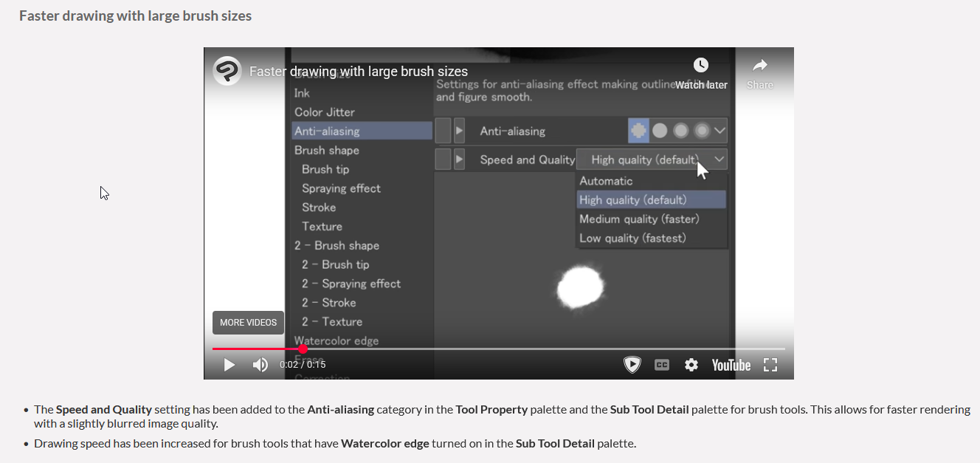Viewport: 980px width, 463px height.
Task: Toggle Speed and Quality show-in-palette box
Action: [x=443, y=160]
